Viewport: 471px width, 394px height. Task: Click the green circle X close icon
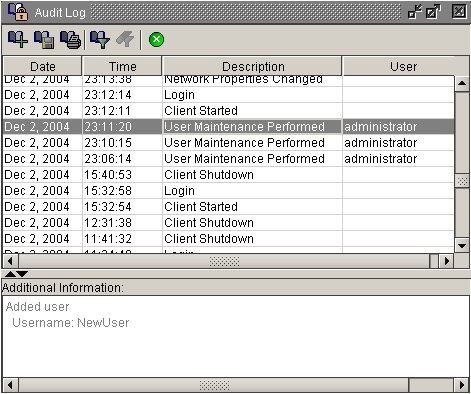pyautogui.click(x=156, y=40)
